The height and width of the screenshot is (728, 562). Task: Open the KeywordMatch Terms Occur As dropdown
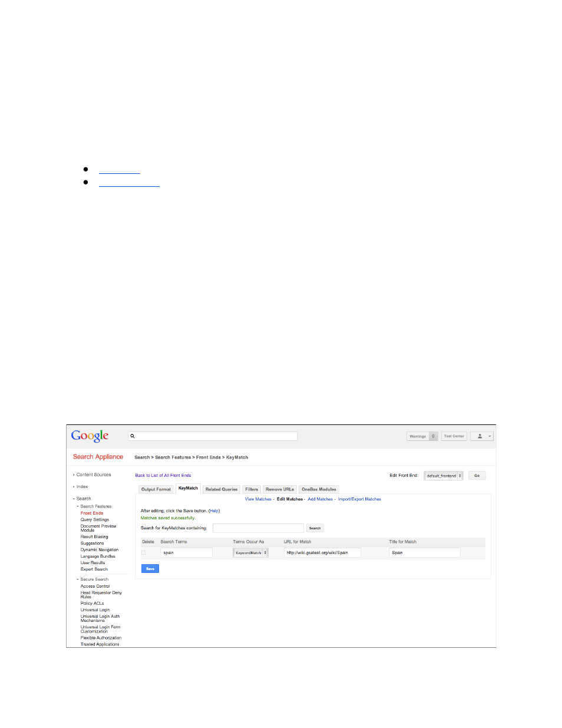(250, 553)
